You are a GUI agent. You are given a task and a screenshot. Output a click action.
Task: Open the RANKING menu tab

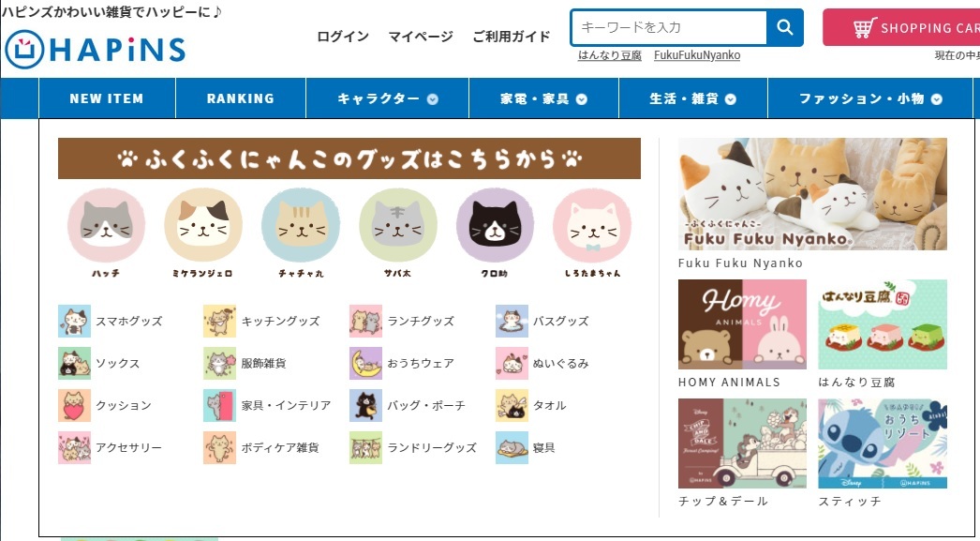click(241, 98)
